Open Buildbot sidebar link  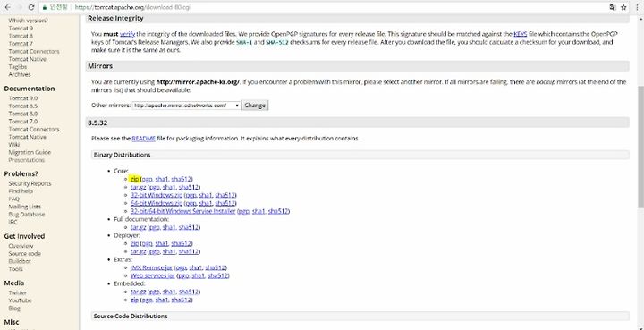(x=20, y=261)
